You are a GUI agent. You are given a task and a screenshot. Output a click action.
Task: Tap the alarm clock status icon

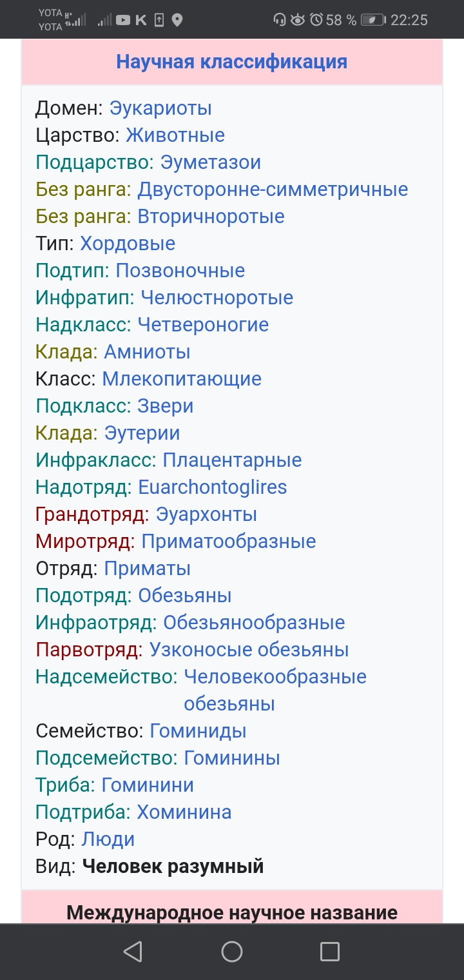click(x=316, y=21)
